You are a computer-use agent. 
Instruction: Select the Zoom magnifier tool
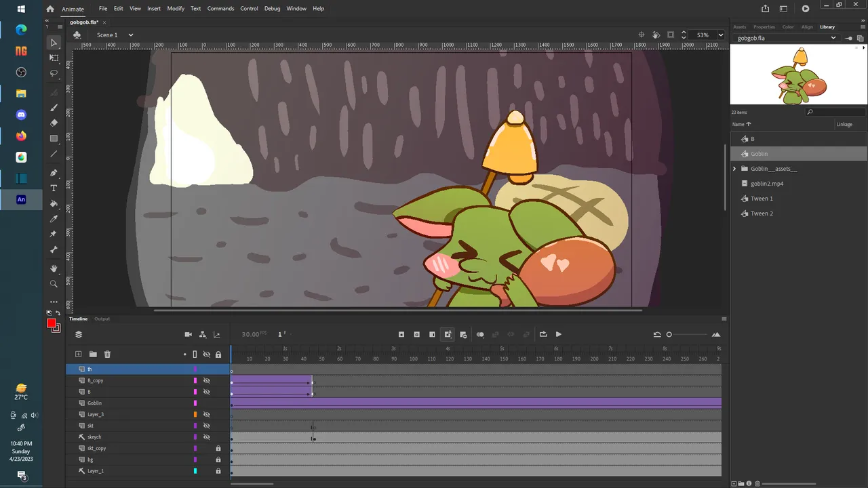pyautogui.click(x=54, y=284)
